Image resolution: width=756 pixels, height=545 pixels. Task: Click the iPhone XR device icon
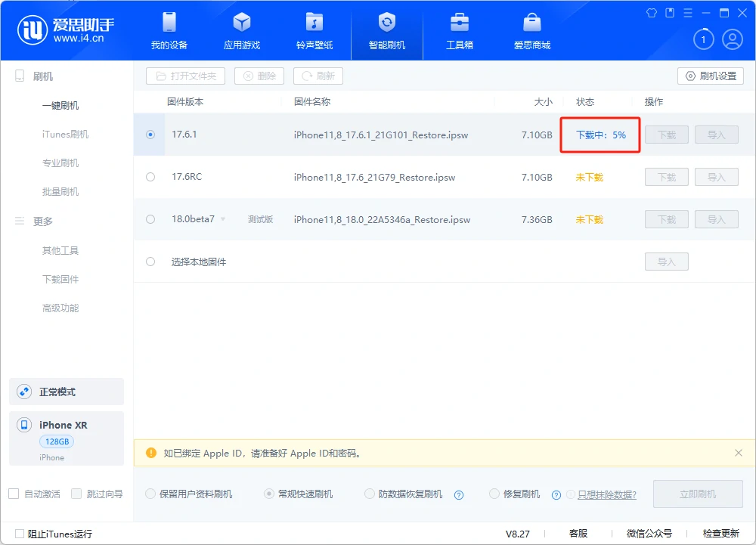[x=24, y=425]
